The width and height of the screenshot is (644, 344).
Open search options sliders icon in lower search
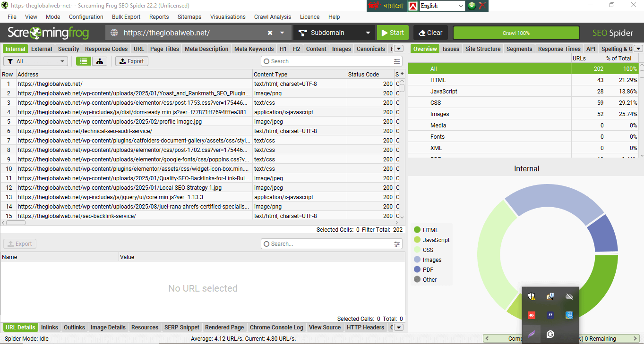point(397,244)
